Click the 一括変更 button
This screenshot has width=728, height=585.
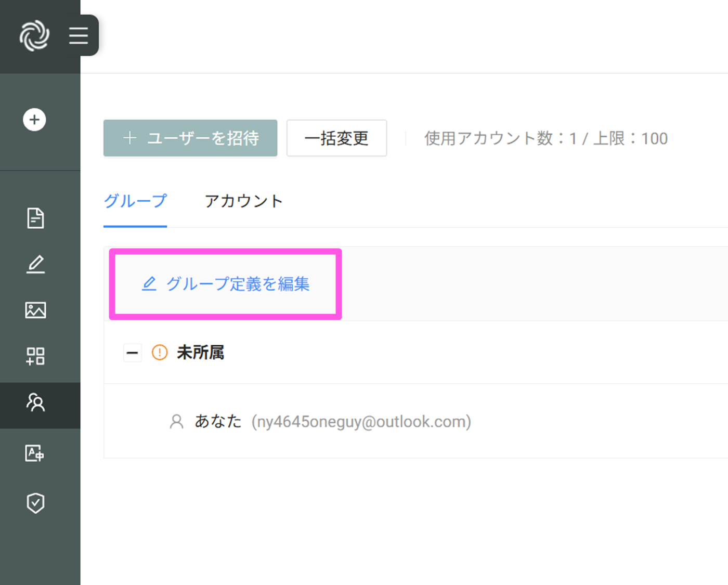(x=336, y=138)
